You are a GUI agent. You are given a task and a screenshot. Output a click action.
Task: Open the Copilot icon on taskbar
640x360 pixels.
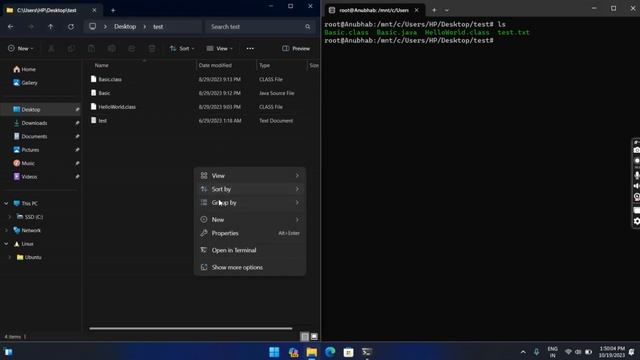(x=293, y=352)
